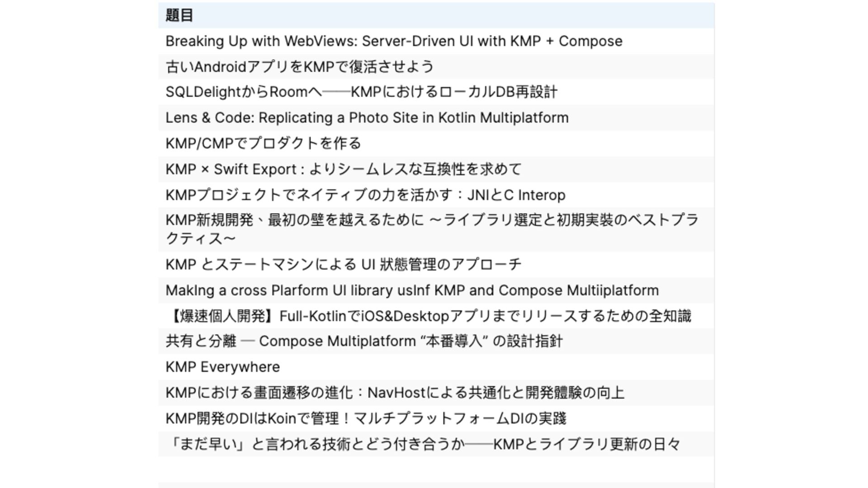The height and width of the screenshot is (488, 868).
Task: Select row 'MakIng a cross Plarform UI library'
Action: (x=436, y=290)
